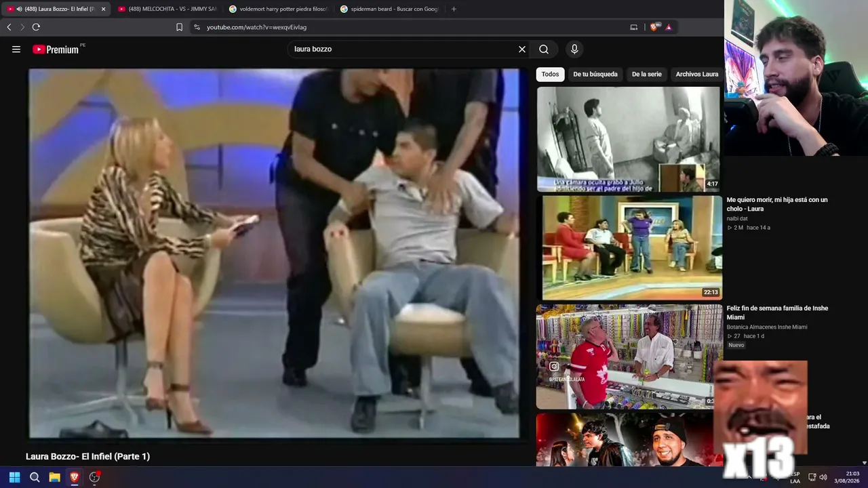
Task: Open Brave Rewards triangle icon
Action: pos(669,27)
